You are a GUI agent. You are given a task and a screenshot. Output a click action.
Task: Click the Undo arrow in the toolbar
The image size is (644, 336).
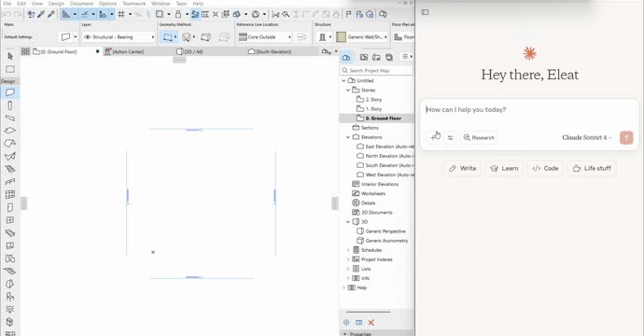point(7,14)
